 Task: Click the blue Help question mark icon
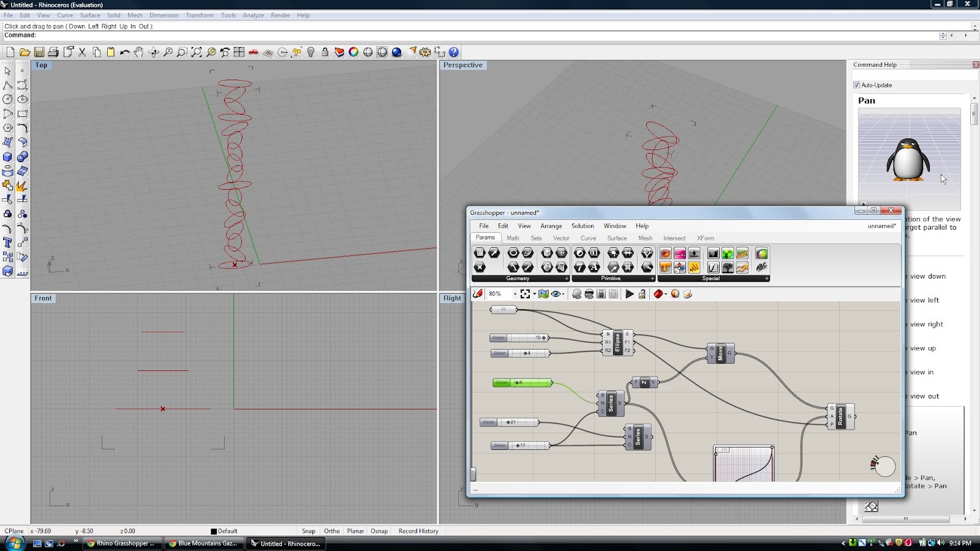pyautogui.click(x=454, y=52)
